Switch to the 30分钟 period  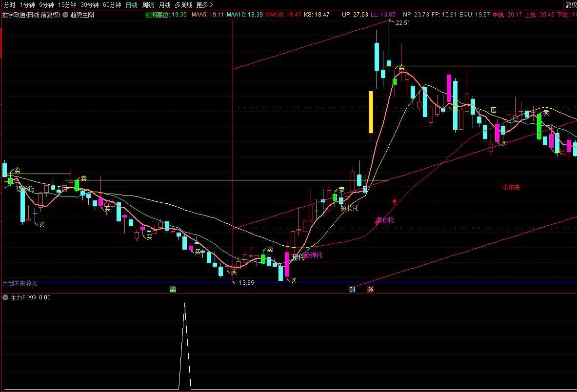pyautogui.click(x=89, y=5)
